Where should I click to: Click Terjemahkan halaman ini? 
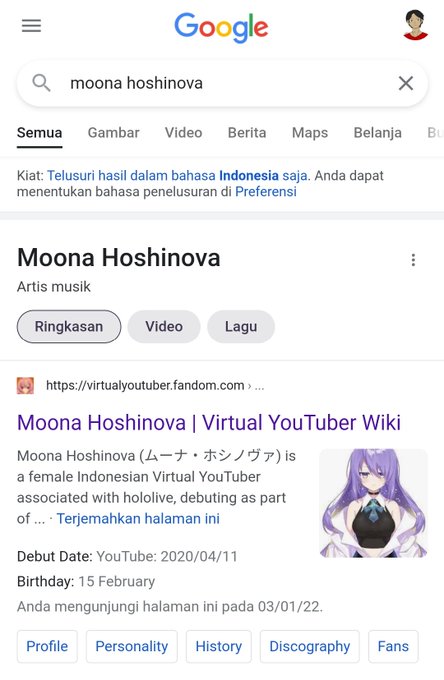(138, 519)
